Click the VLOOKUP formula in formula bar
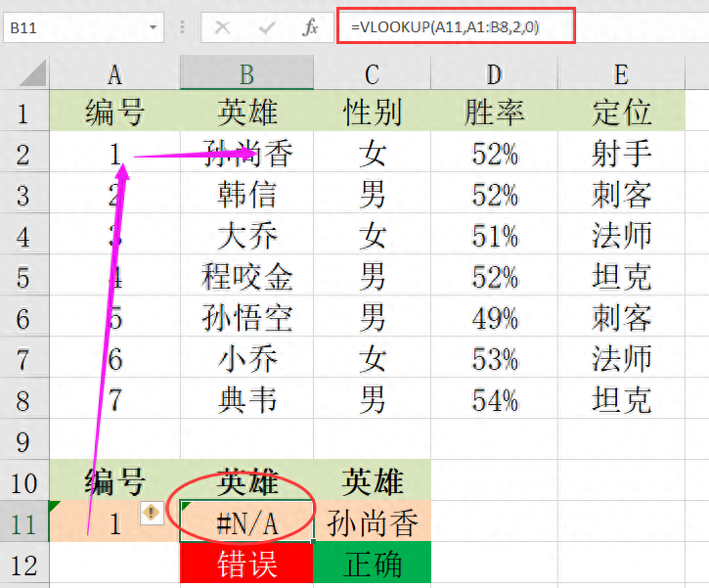Viewport: 709px width, 588px height. tap(455, 28)
